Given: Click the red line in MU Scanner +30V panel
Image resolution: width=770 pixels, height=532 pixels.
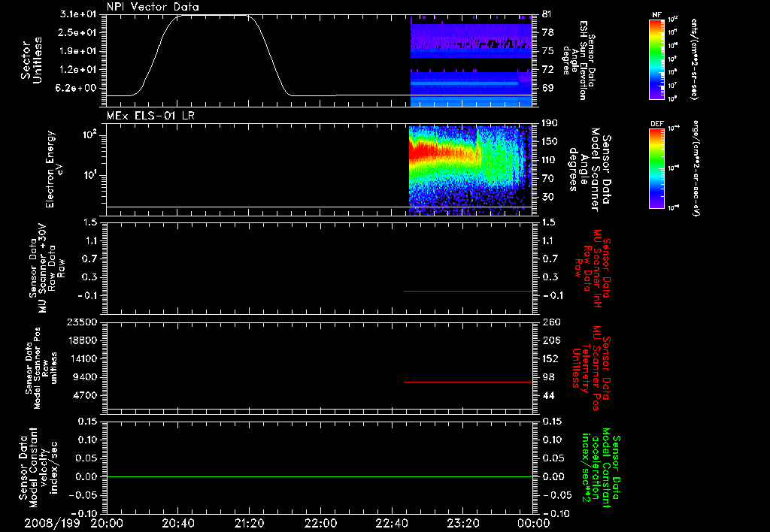Looking at the screenshot, I should [x=468, y=291].
